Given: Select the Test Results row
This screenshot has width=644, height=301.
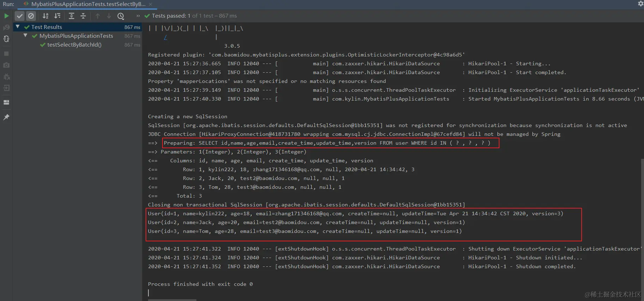Looking at the screenshot, I should [x=78, y=27].
